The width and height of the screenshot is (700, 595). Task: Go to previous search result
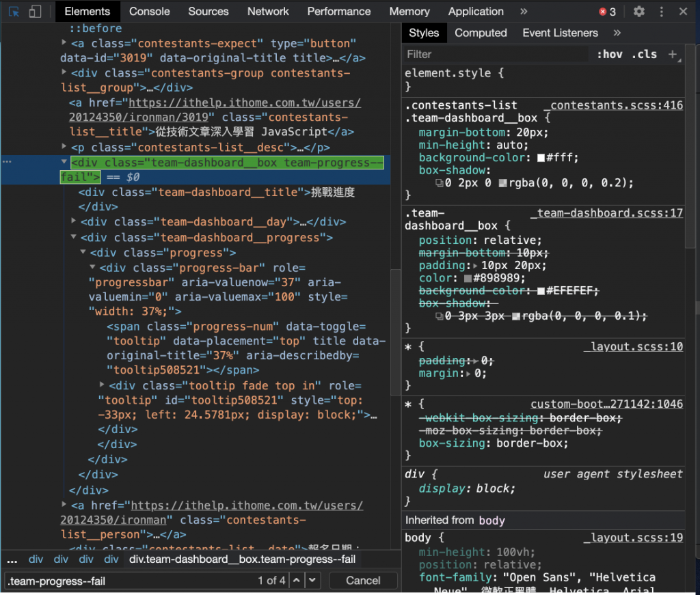click(297, 580)
